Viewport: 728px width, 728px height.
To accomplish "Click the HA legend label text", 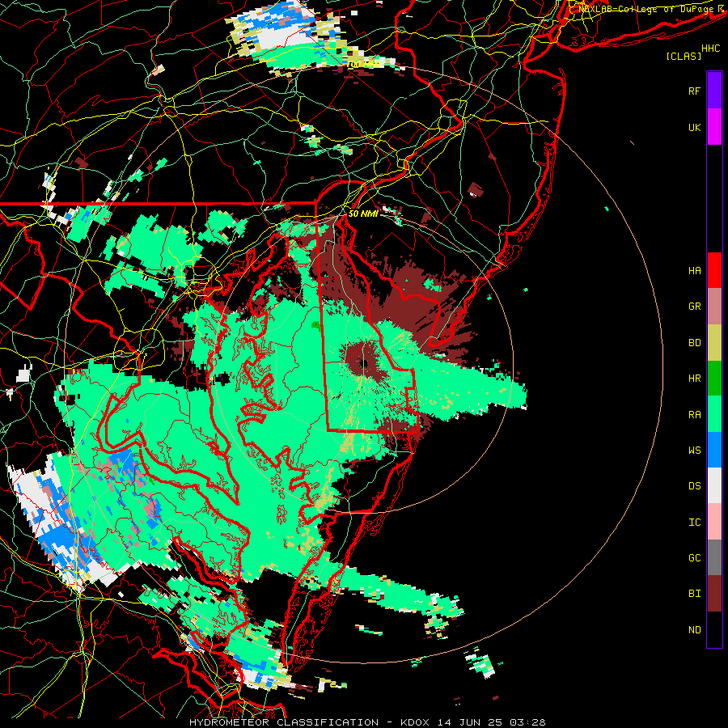I will pos(694,271).
